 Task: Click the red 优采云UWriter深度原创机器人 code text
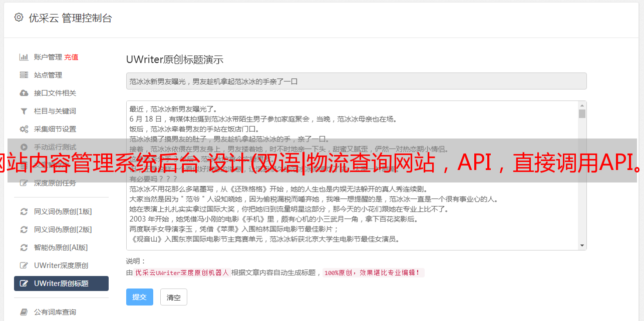182,273
